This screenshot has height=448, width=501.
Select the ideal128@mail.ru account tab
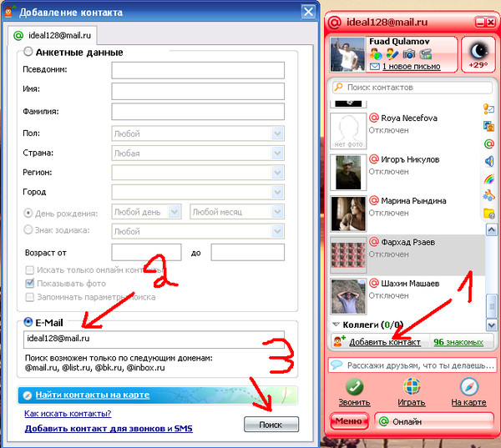tap(52, 35)
